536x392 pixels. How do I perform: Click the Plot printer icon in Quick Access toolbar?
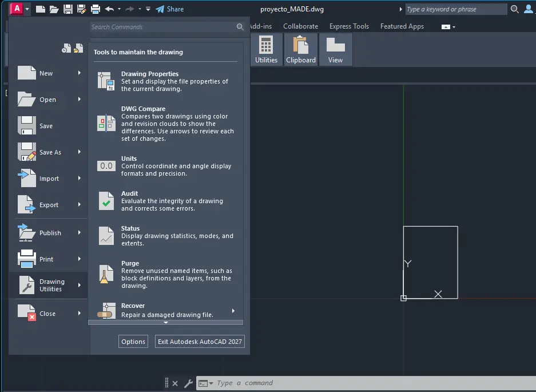tap(96, 9)
